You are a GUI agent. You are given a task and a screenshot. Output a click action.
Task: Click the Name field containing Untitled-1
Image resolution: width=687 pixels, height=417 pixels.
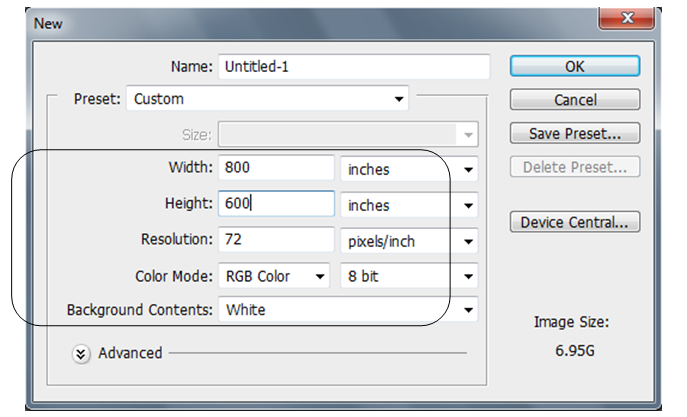[x=353, y=67]
